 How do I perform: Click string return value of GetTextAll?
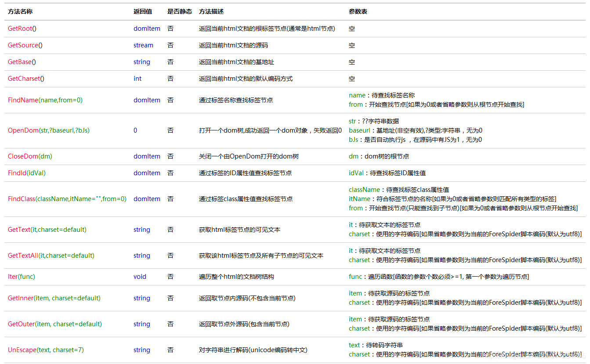click(x=142, y=256)
